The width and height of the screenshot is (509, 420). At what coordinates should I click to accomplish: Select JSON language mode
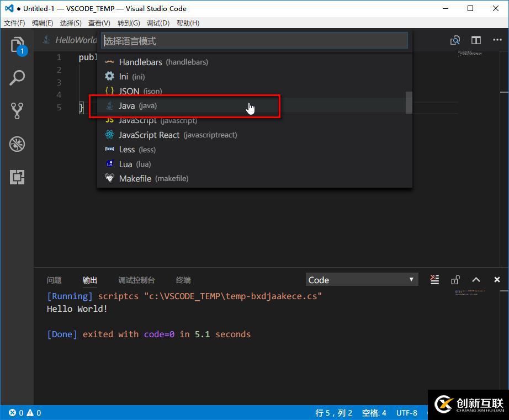pos(254,91)
